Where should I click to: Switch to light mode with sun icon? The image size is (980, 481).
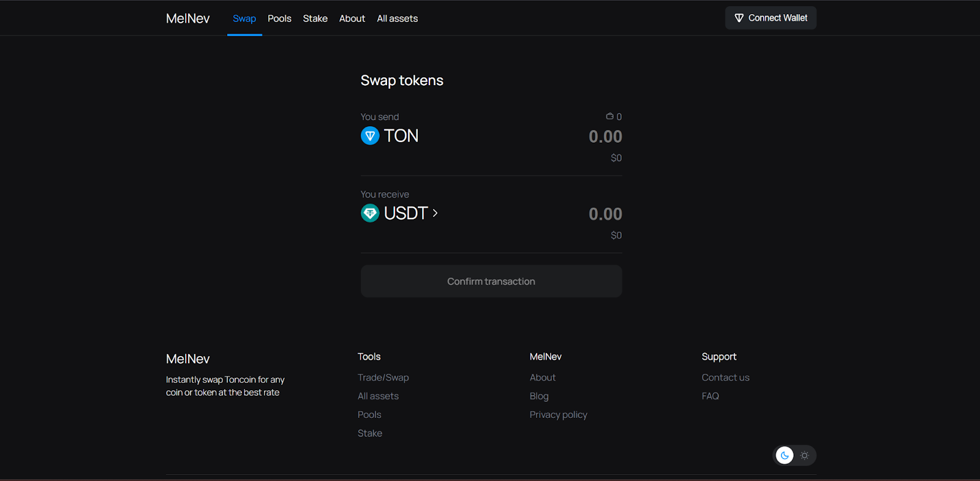point(805,455)
